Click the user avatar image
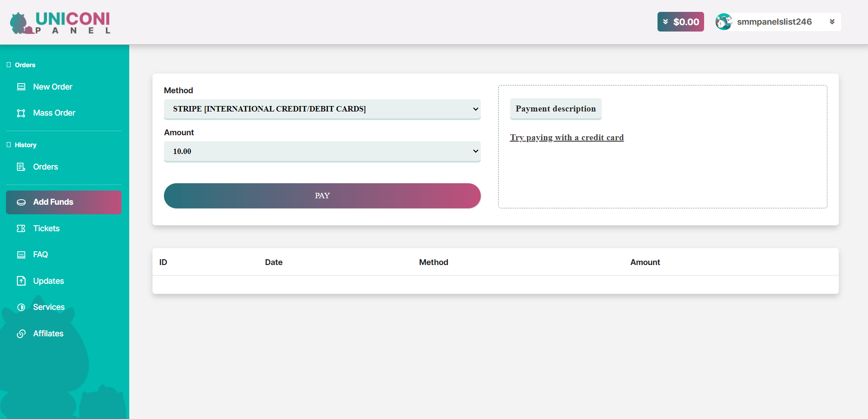The width and height of the screenshot is (868, 419). tap(724, 22)
